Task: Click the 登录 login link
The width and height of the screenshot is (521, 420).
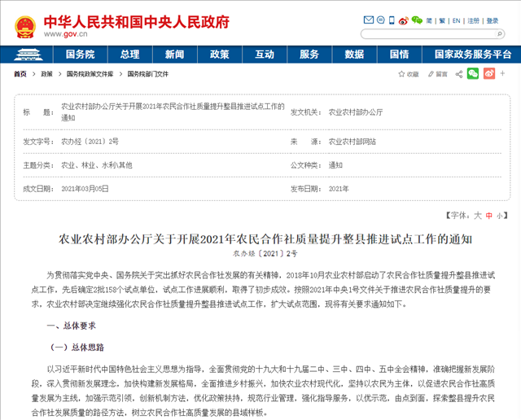Action: [493, 21]
